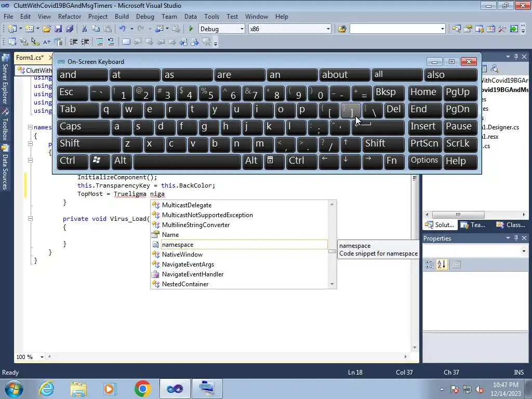Click the Comment Selection toolbar icon
Image resolution: width=532 pixels, height=399 pixels.
pos(100,42)
